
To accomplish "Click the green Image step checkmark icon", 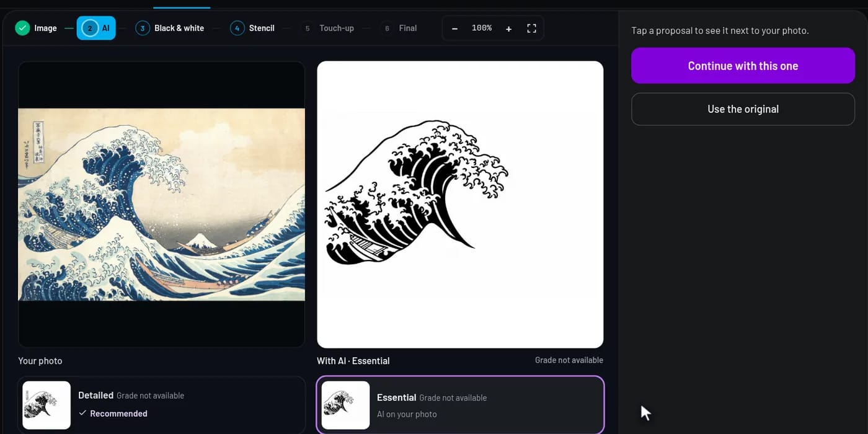I will click(22, 28).
